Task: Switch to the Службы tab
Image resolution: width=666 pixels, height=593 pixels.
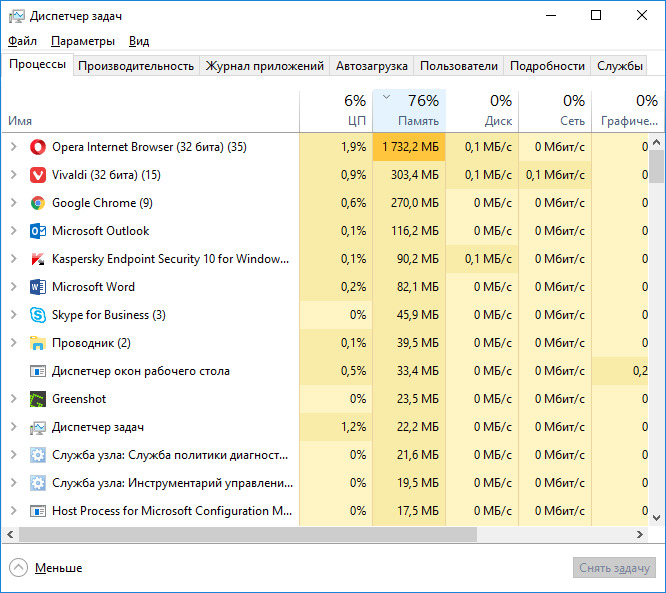Action: pyautogui.click(x=619, y=66)
